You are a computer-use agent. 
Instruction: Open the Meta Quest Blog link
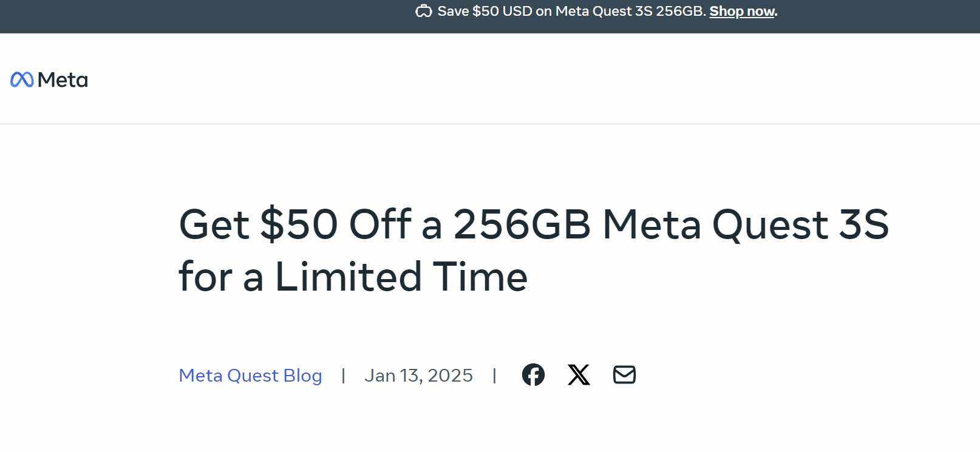point(250,376)
